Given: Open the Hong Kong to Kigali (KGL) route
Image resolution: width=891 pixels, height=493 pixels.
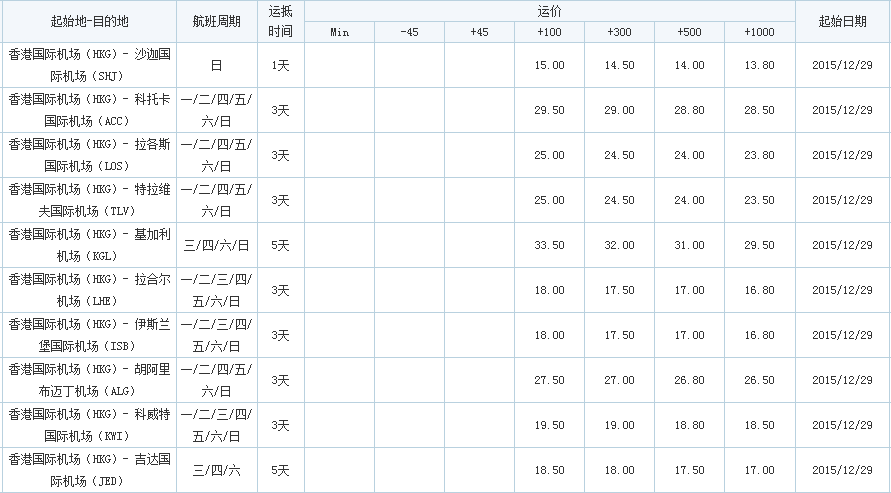Looking at the screenshot, I should [x=89, y=245].
